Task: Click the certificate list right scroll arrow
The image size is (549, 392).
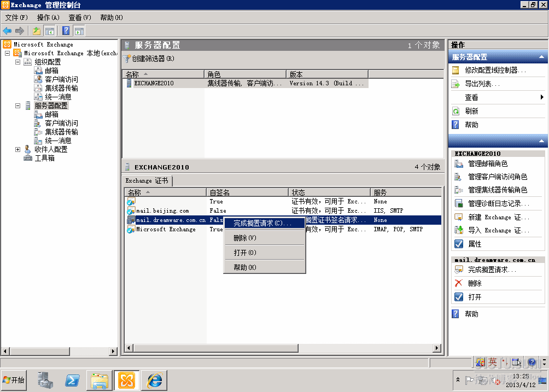Action: point(436,348)
